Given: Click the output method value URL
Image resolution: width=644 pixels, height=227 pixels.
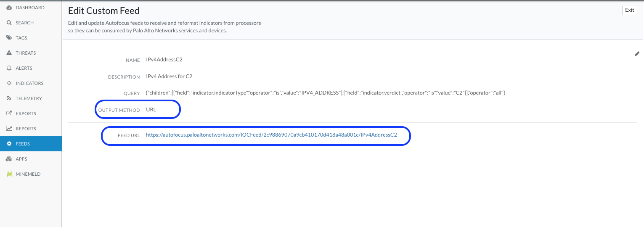Looking at the screenshot, I should coord(151,110).
